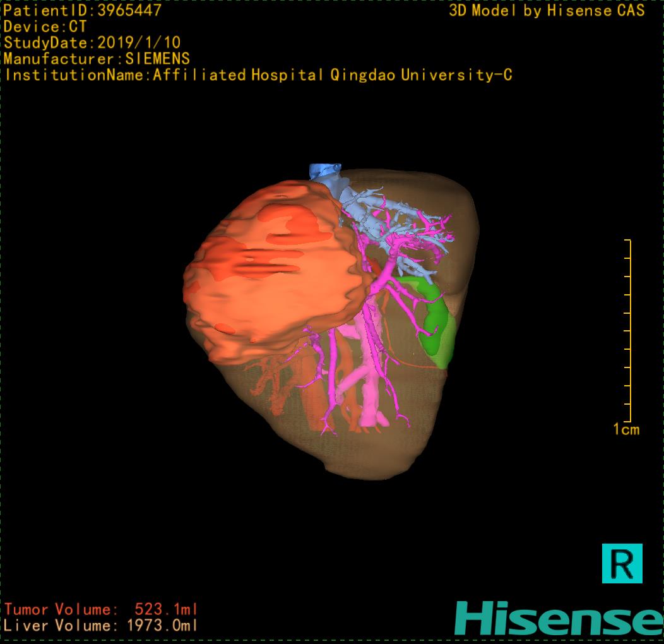Click the Device:CT label
Image resolution: width=664 pixels, height=644 pixels.
[x=45, y=27]
